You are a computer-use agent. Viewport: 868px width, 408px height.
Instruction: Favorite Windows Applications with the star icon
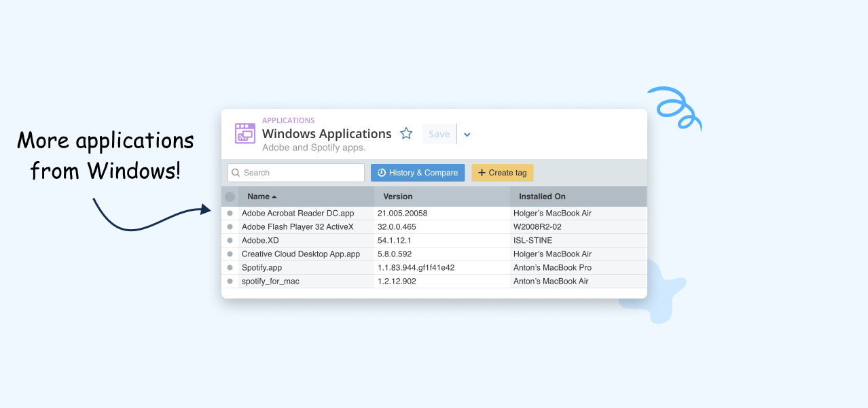pyautogui.click(x=406, y=133)
